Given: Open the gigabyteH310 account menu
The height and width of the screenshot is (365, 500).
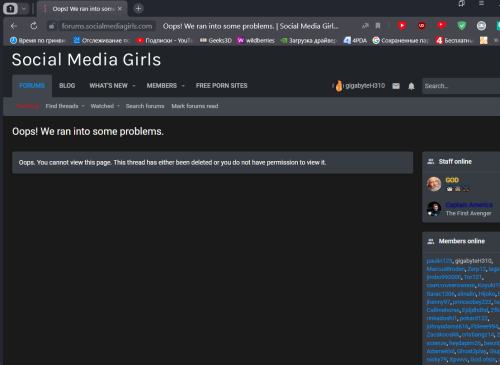Looking at the screenshot, I should 359,86.
